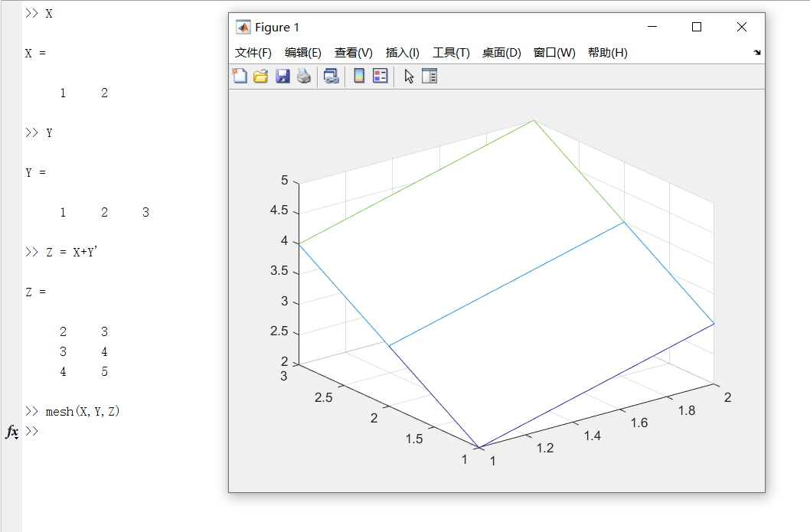The width and height of the screenshot is (810, 532).
Task: Click the '>> Y' command line
Action: click(39, 132)
